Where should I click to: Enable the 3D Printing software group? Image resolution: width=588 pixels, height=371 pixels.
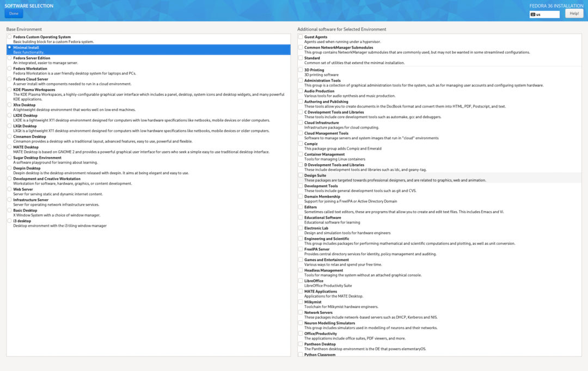click(x=301, y=70)
